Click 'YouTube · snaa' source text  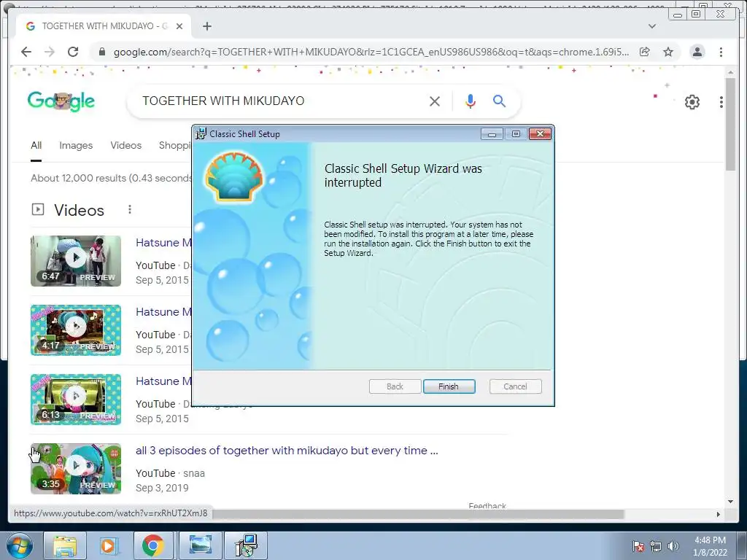(x=170, y=473)
